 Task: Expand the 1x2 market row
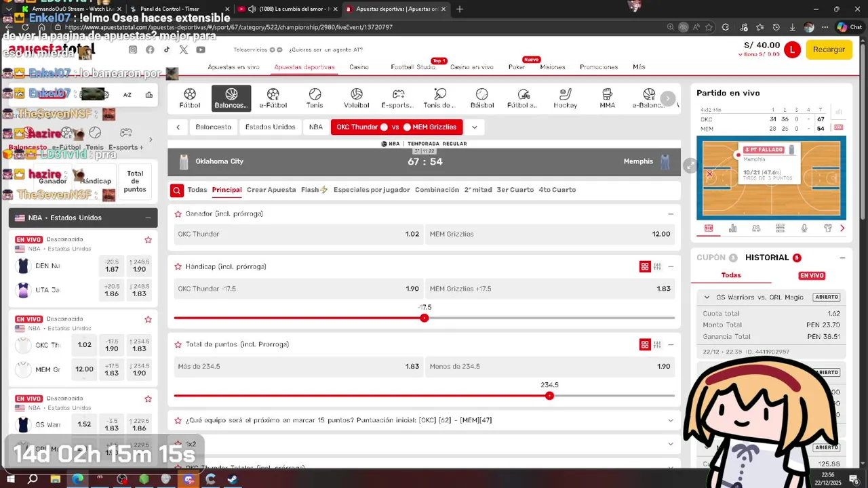coord(671,445)
